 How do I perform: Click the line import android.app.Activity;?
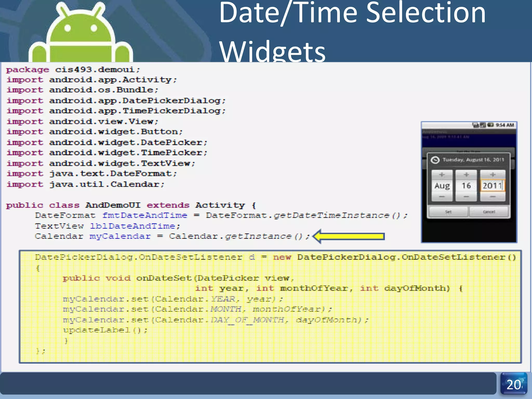click(x=92, y=80)
